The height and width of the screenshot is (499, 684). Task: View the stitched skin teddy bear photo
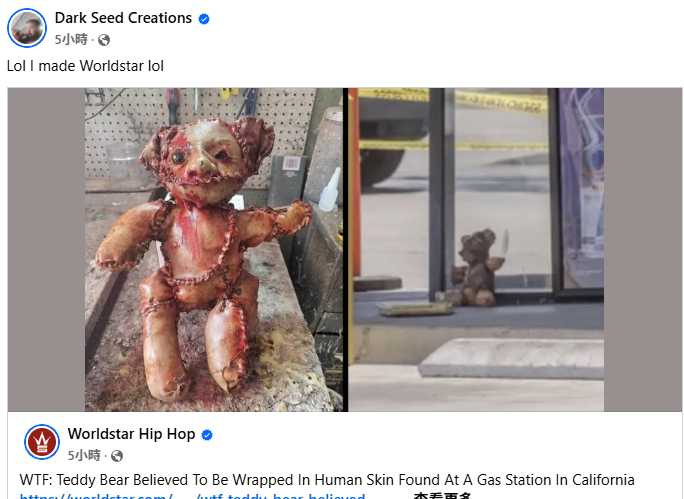[x=214, y=250]
